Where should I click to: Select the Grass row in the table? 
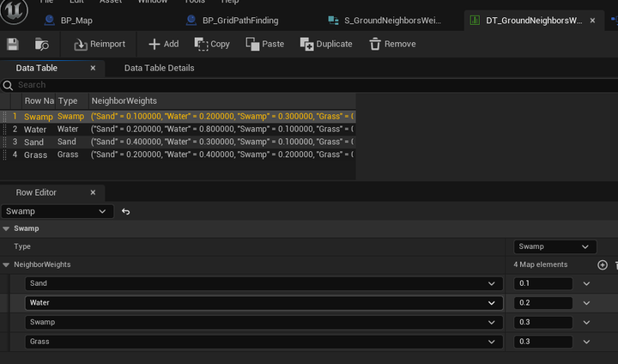(x=34, y=155)
